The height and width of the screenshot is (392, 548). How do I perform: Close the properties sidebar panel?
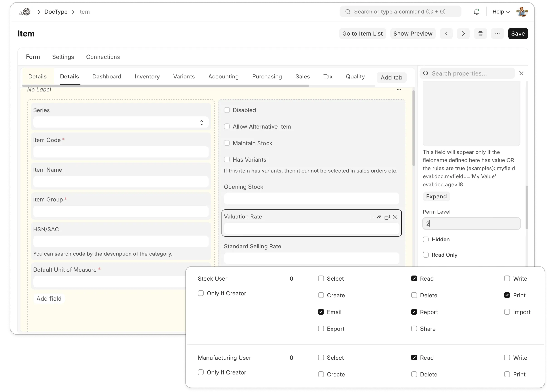(x=521, y=73)
